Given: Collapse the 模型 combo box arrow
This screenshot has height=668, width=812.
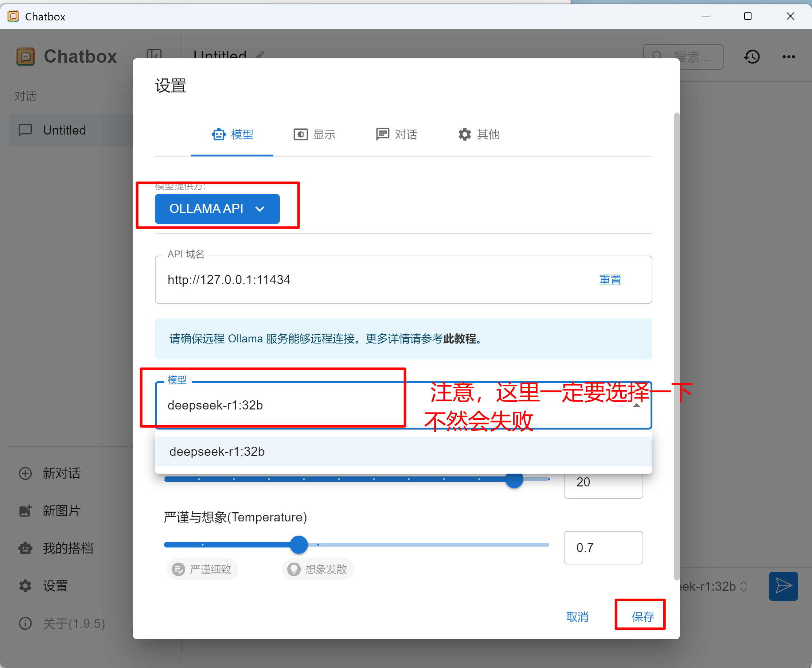Looking at the screenshot, I should (637, 405).
